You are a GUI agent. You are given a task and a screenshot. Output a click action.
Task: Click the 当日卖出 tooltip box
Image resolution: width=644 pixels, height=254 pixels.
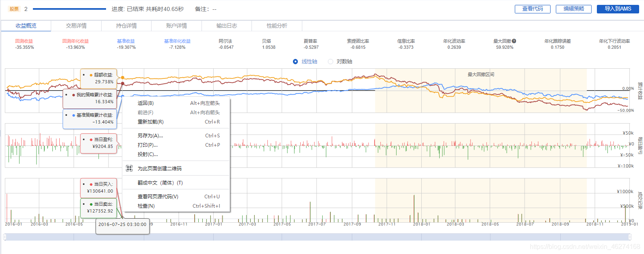[98, 208]
